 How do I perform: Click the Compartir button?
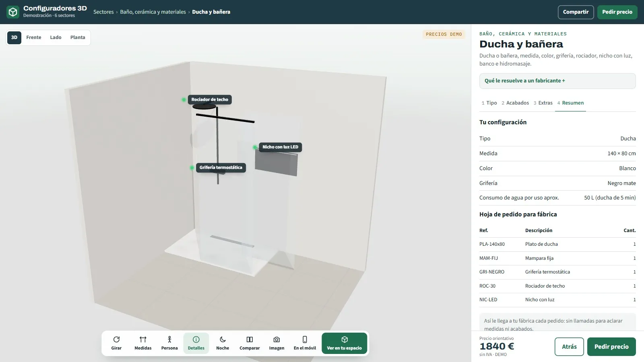coord(576,12)
